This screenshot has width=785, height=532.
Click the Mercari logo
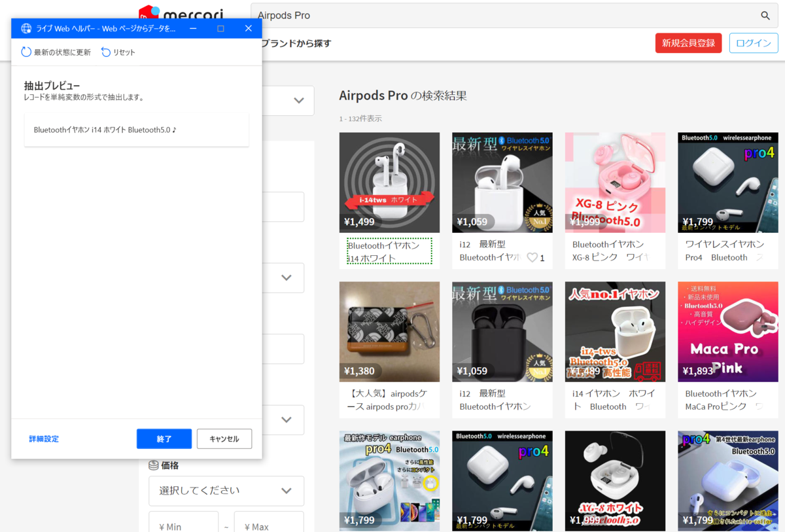181,12
